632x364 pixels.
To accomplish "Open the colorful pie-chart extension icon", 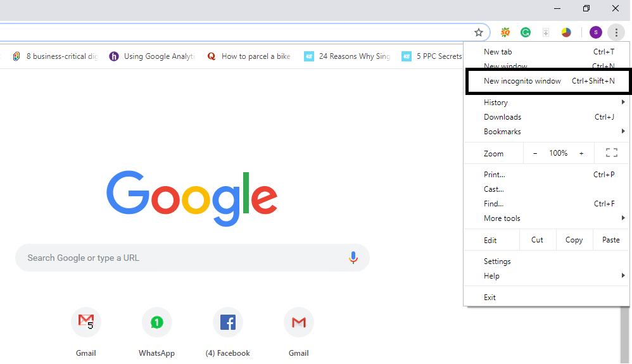I will click(x=566, y=33).
